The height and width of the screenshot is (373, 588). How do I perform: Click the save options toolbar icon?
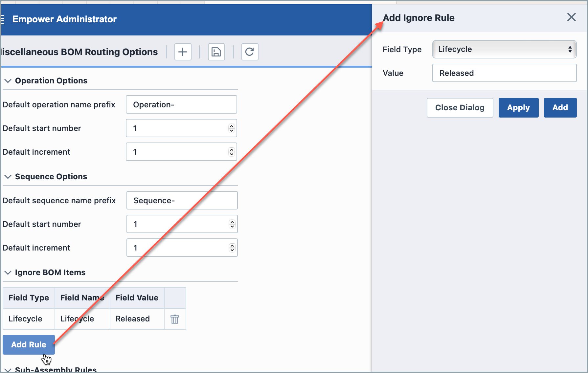[216, 52]
